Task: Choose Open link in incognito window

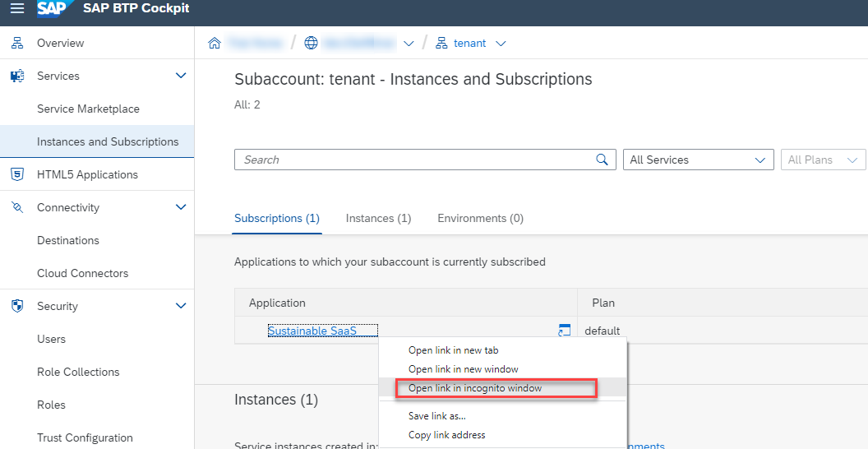Action: click(475, 388)
